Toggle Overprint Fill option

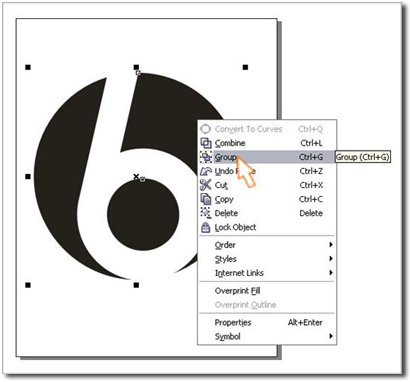tap(267, 291)
